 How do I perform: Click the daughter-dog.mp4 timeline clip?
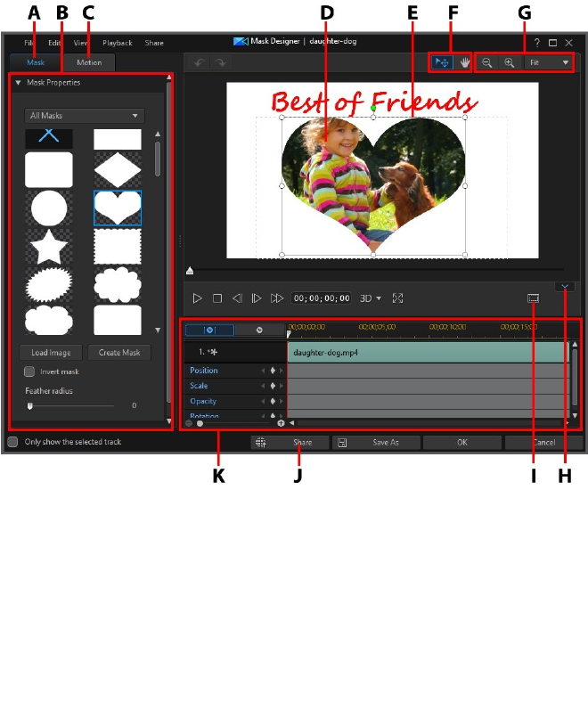pyautogui.click(x=428, y=353)
